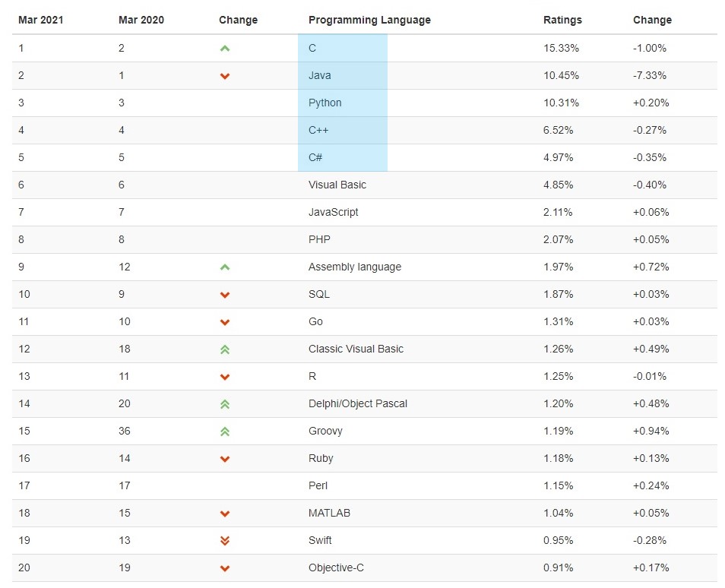Click double green arrow for Delphi/Object Pascal
725x588 pixels.
[225, 404]
